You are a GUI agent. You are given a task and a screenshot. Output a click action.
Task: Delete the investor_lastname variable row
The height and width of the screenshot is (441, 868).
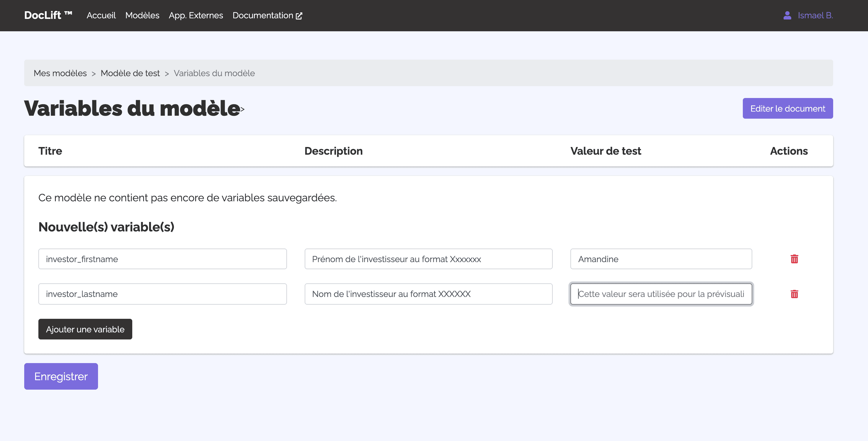(x=794, y=294)
